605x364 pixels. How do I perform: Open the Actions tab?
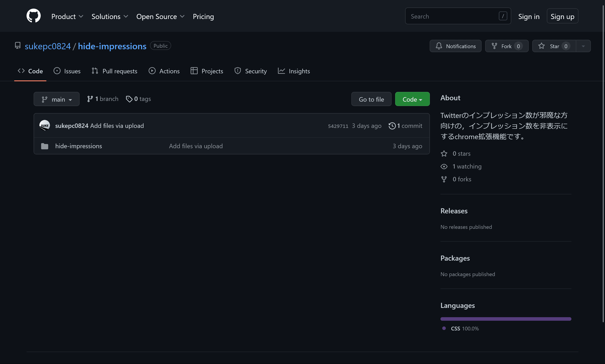[x=164, y=71]
